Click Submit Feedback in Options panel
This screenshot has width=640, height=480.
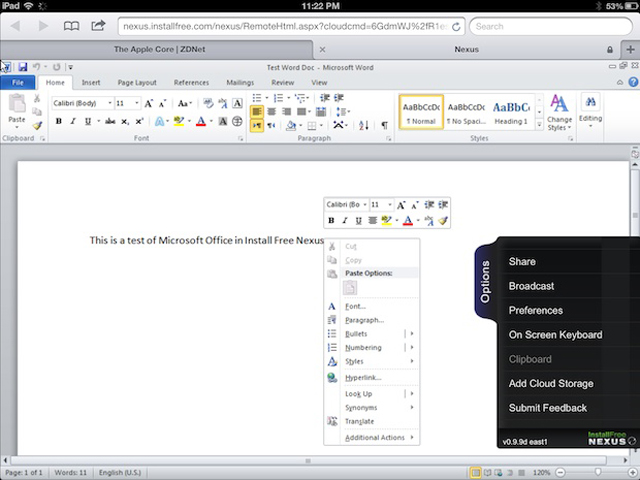547,408
